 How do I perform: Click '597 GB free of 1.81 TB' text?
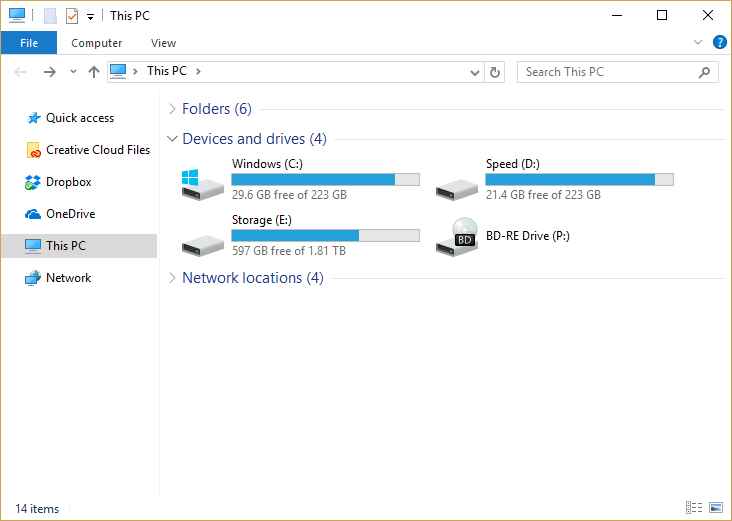click(289, 251)
